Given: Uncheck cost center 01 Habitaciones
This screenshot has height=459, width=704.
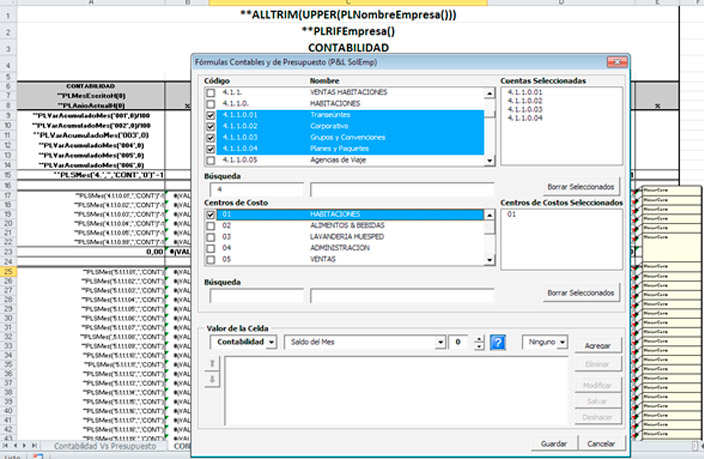Looking at the screenshot, I should coord(210,215).
